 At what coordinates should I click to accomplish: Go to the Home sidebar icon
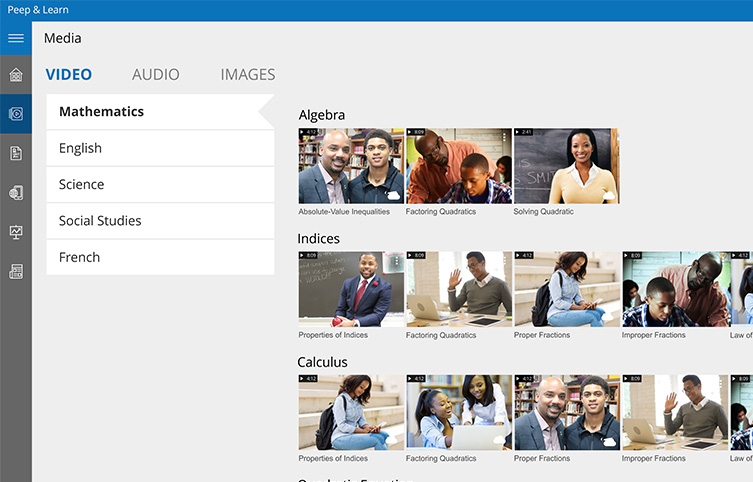(16, 74)
